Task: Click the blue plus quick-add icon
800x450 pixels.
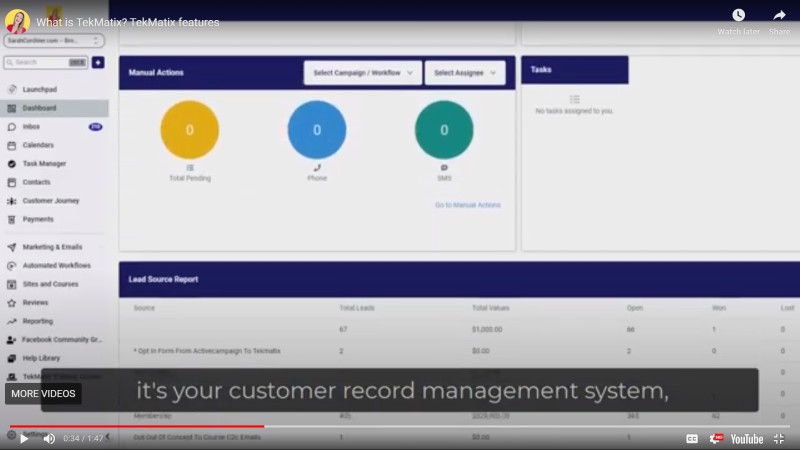Action: 98,62
